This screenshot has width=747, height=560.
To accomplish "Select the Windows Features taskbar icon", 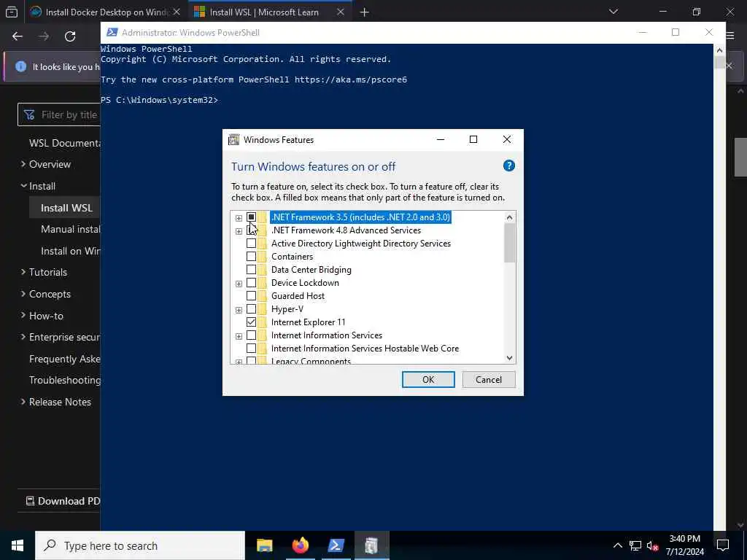I will tap(371, 545).
